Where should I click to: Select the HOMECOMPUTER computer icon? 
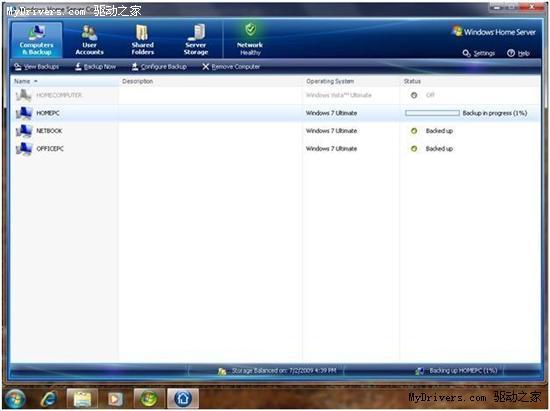coord(24,95)
